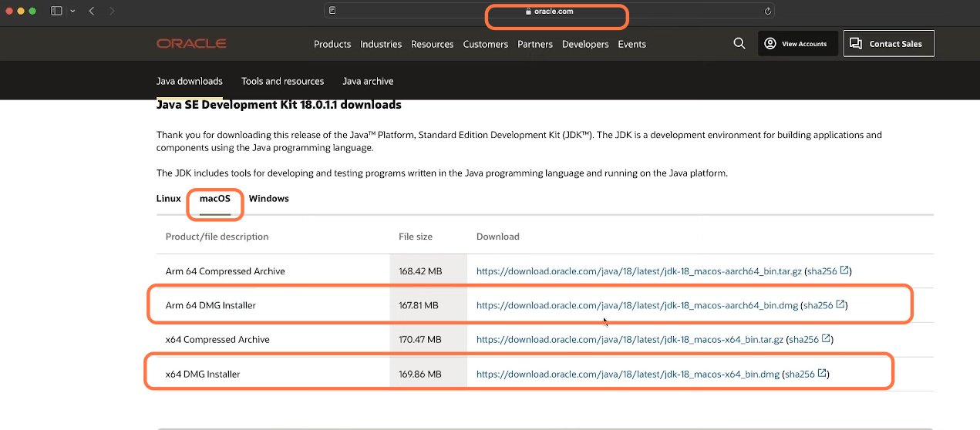
Task: Open sha256 for Arm 64 Compressed Archive
Action: (827, 271)
